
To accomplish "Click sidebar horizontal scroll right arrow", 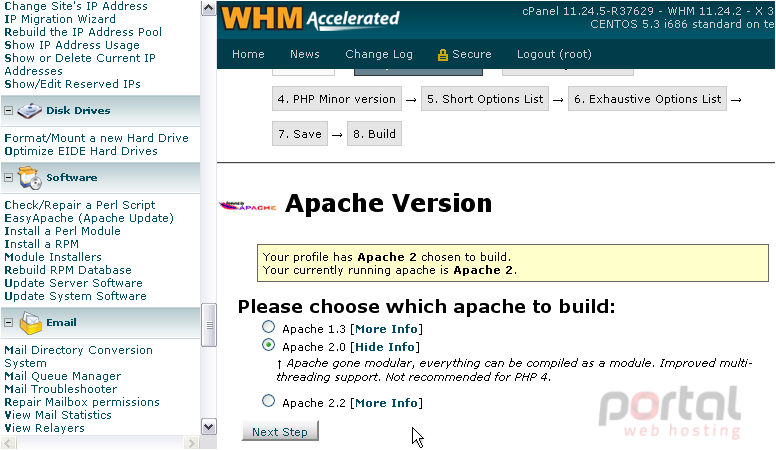I will coord(191,443).
